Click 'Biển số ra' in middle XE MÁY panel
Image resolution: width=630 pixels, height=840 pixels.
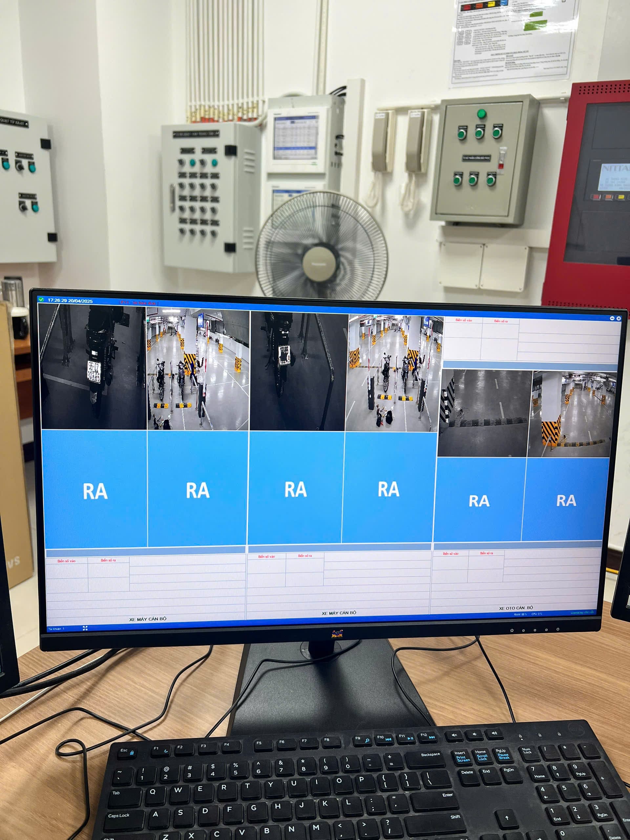tap(305, 556)
